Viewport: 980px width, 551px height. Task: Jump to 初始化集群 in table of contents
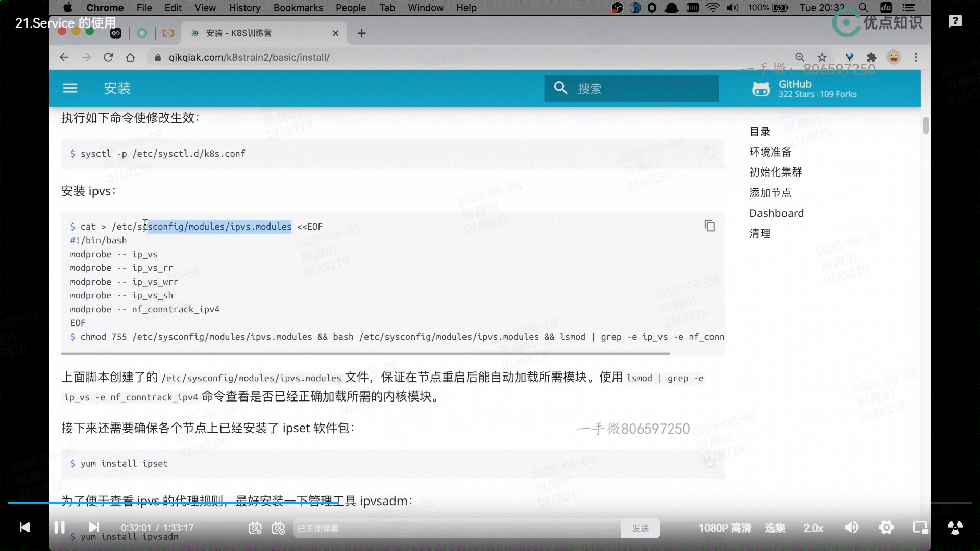point(775,172)
